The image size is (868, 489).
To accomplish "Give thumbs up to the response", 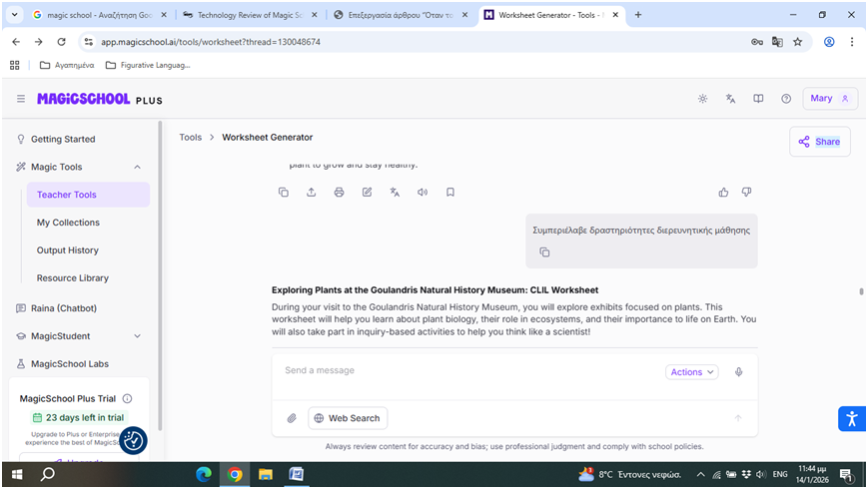I will [x=723, y=193].
